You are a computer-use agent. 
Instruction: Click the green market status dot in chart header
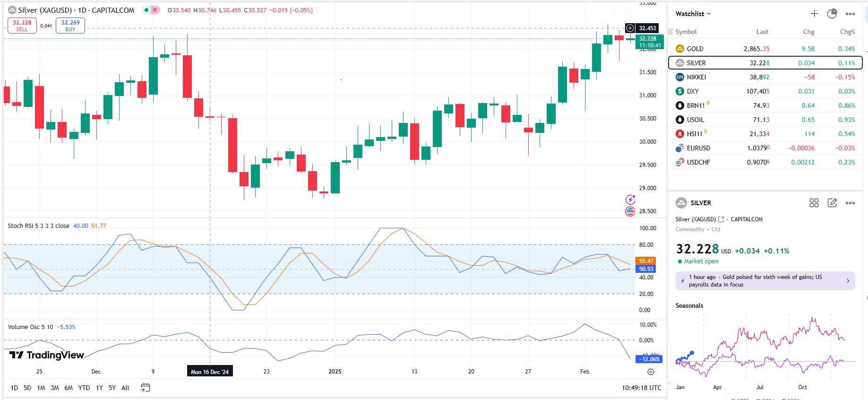click(x=147, y=10)
